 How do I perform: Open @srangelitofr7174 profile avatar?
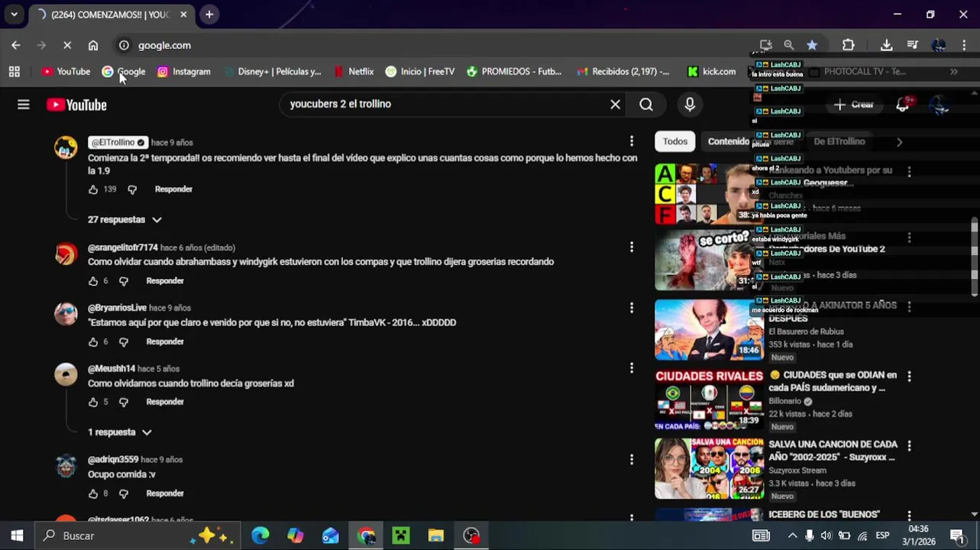[66, 254]
